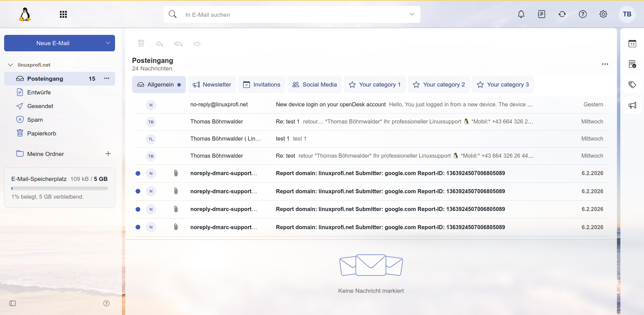This screenshot has height=315, width=644.
Task: Open the calendar side panel icon
Action: (632, 44)
